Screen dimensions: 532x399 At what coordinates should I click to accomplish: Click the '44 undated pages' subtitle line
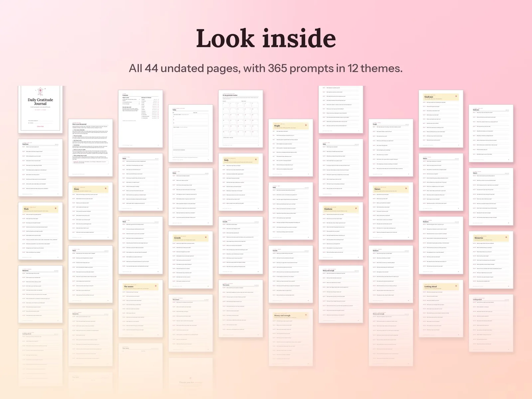point(266,68)
